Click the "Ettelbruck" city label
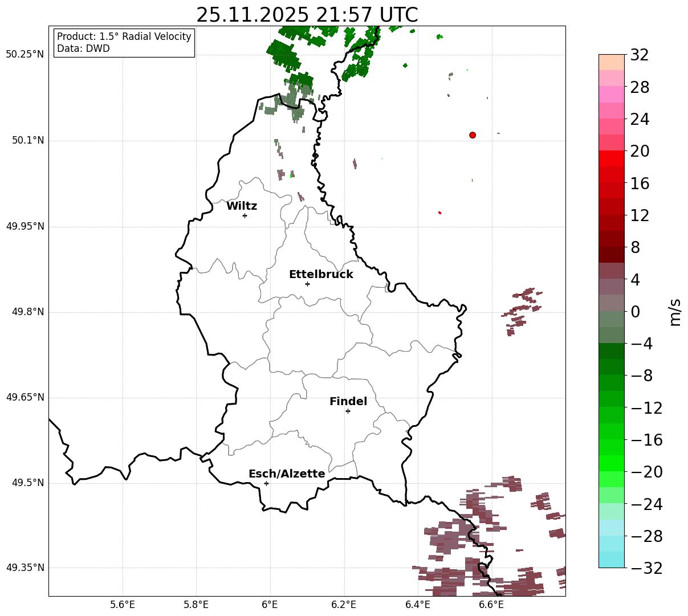The width and height of the screenshot is (688, 616). click(321, 275)
